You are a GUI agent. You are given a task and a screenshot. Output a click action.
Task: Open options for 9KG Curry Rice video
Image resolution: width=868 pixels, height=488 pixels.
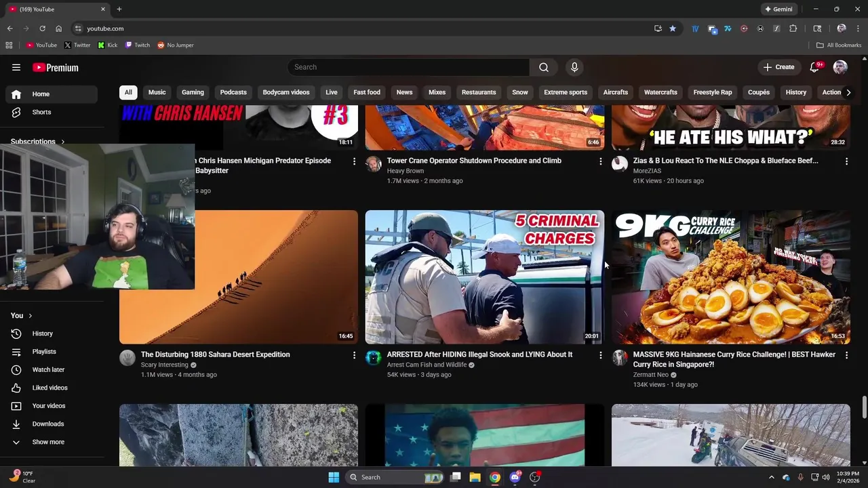pyautogui.click(x=846, y=355)
